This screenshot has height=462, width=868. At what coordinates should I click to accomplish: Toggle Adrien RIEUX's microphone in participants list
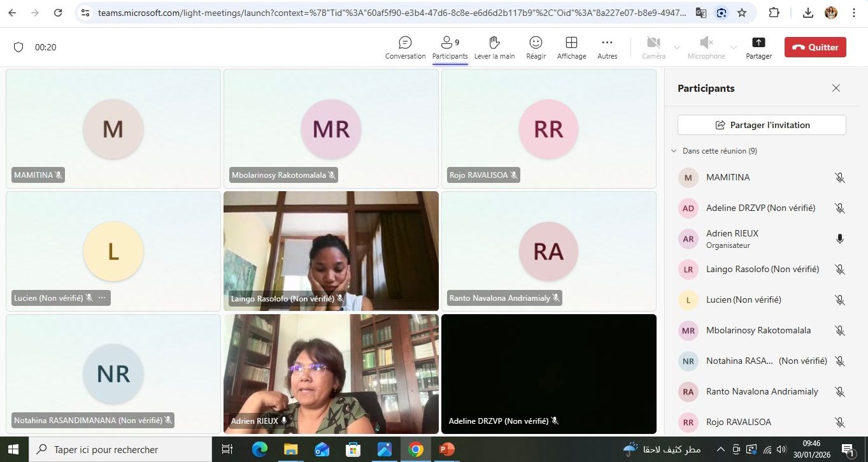tap(839, 239)
